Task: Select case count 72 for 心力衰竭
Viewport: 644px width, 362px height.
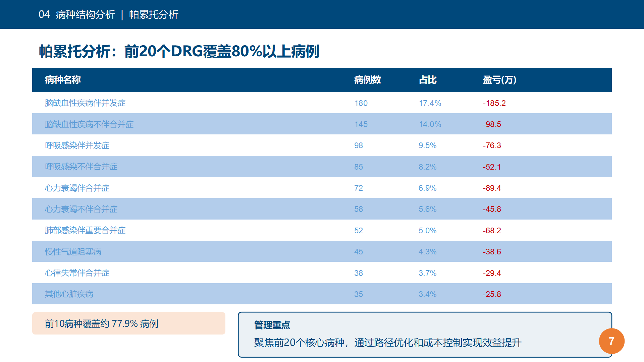Action: (x=359, y=188)
